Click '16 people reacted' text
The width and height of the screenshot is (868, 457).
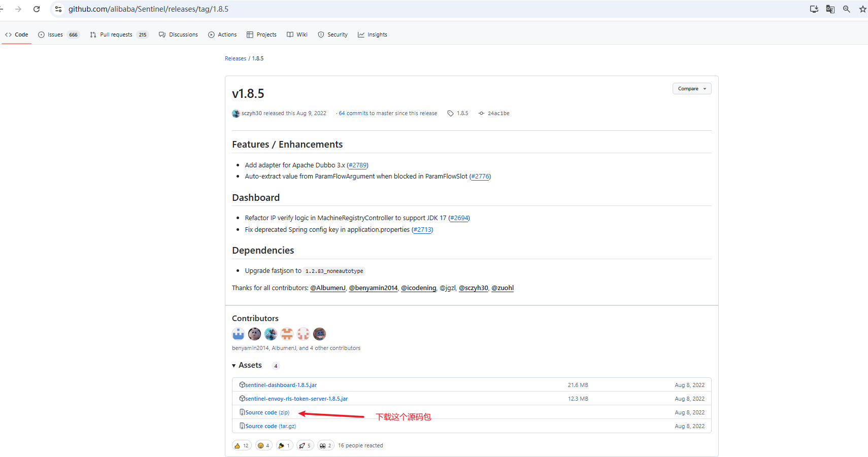(x=360, y=446)
